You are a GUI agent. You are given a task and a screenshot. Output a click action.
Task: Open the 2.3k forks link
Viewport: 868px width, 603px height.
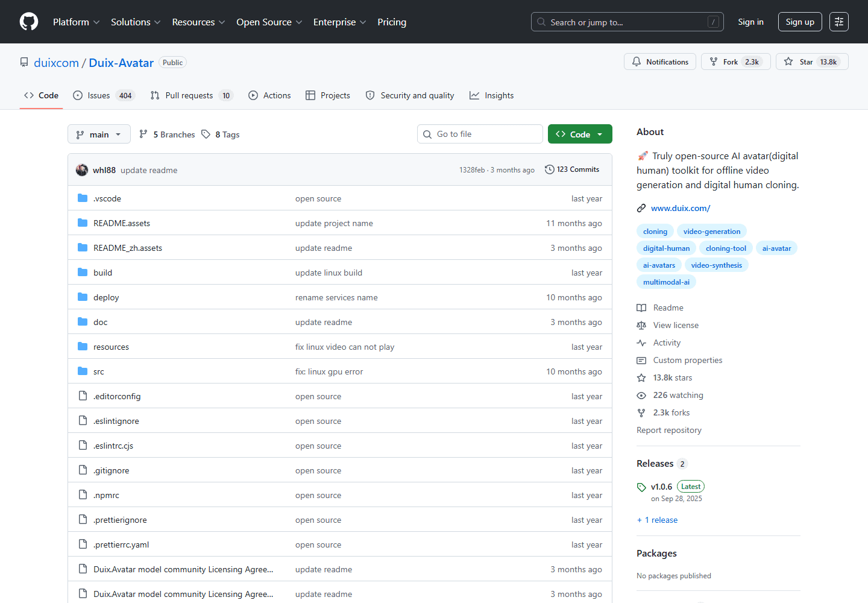point(671,412)
